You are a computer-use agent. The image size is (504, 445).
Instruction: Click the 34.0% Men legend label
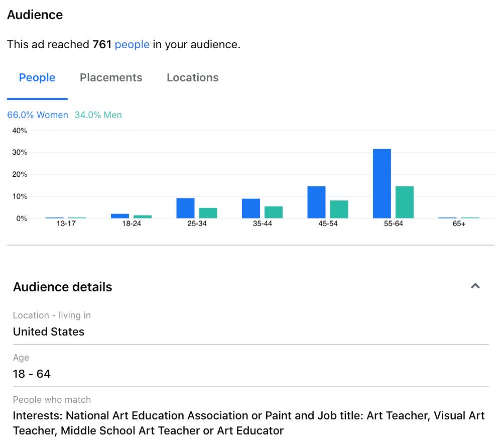tap(98, 115)
